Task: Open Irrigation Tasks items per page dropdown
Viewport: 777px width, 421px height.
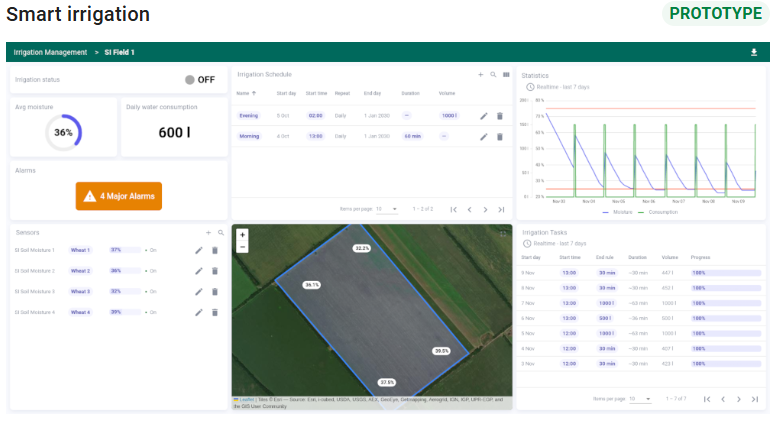Action: pos(640,398)
